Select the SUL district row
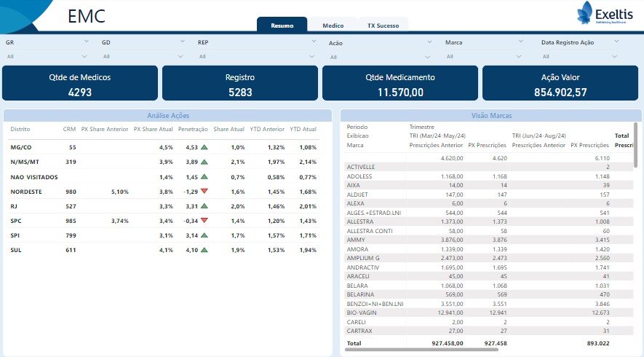 164,250
